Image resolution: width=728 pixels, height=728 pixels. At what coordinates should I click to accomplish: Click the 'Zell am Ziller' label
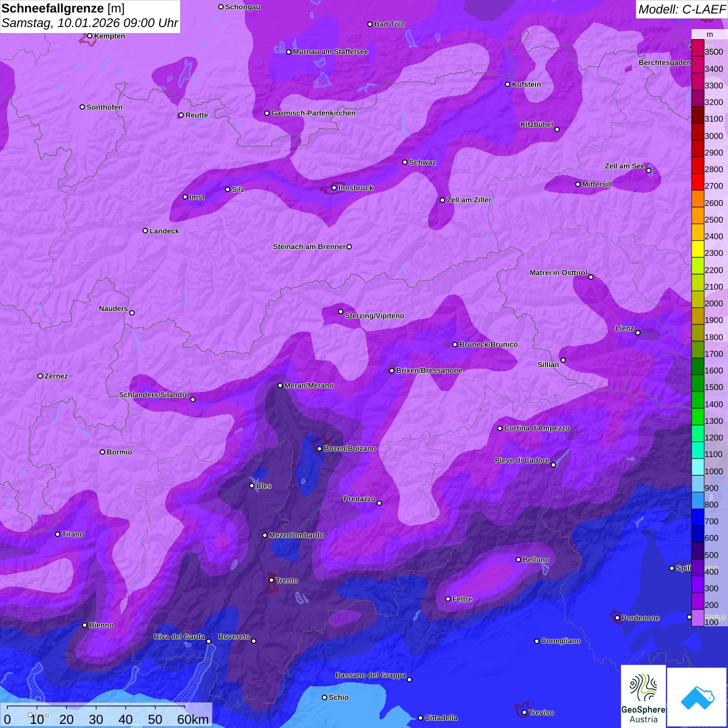(x=469, y=200)
